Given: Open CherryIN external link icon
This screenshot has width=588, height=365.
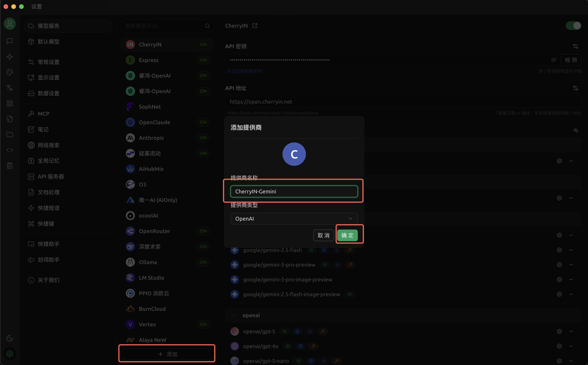Looking at the screenshot, I should (x=255, y=26).
